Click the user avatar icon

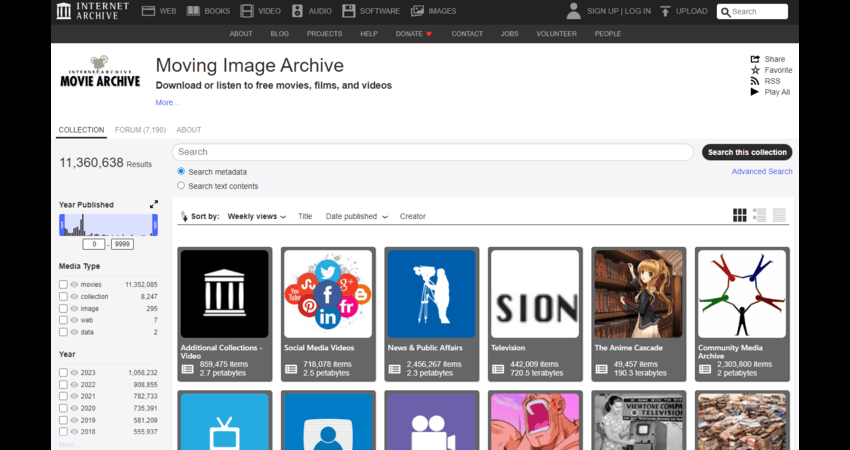pyautogui.click(x=574, y=11)
